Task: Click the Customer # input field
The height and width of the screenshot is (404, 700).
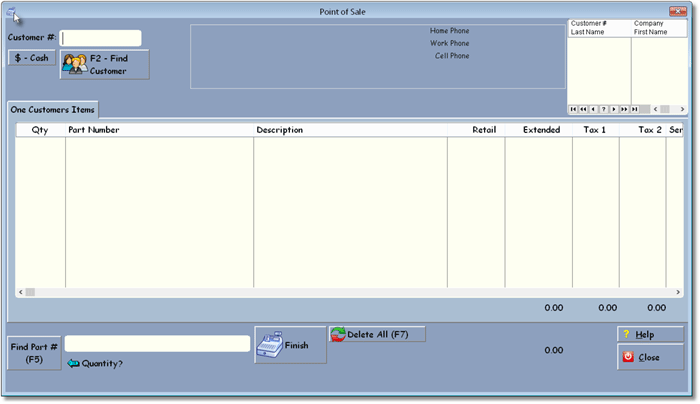Action: pos(101,38)
